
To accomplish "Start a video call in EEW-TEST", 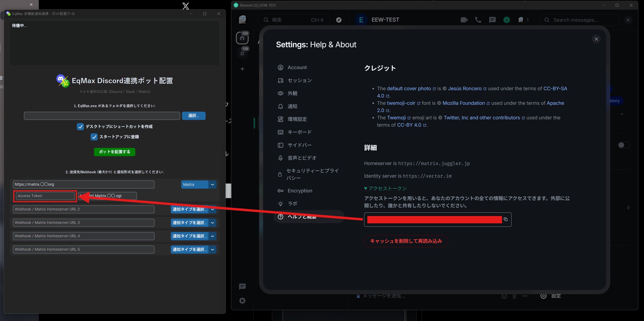I will (x=464, y=20).
